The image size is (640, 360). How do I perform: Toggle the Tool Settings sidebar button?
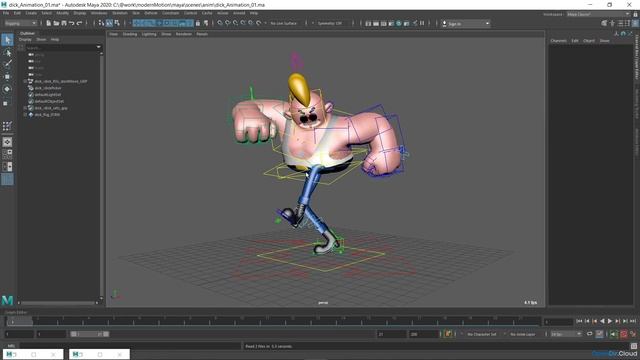coord(627,24)
